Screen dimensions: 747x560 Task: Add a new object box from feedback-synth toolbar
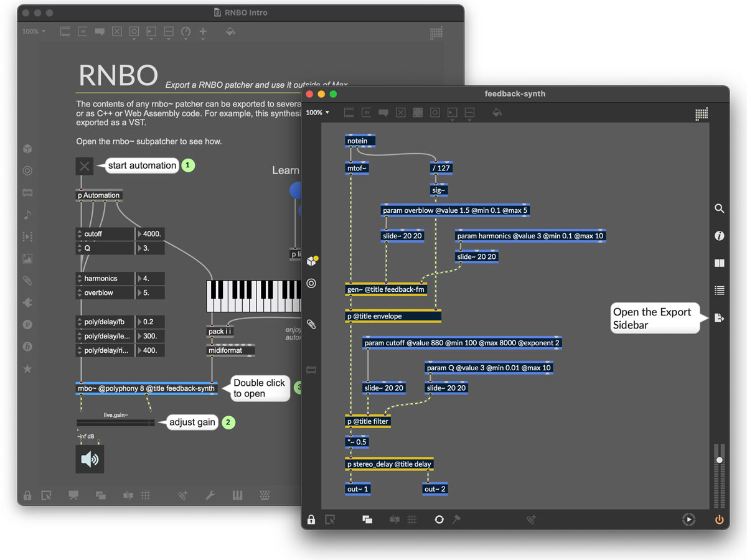[x=349, y=113]
